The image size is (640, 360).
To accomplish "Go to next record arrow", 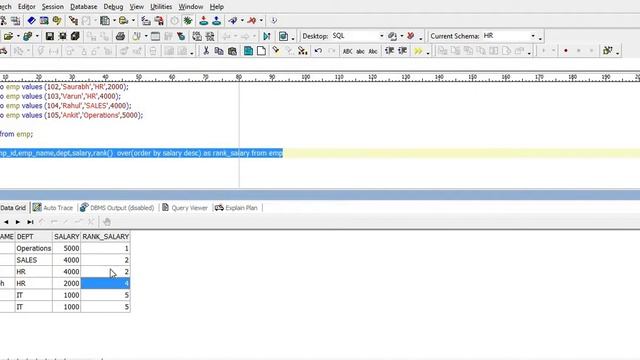I will coord(18,222).
